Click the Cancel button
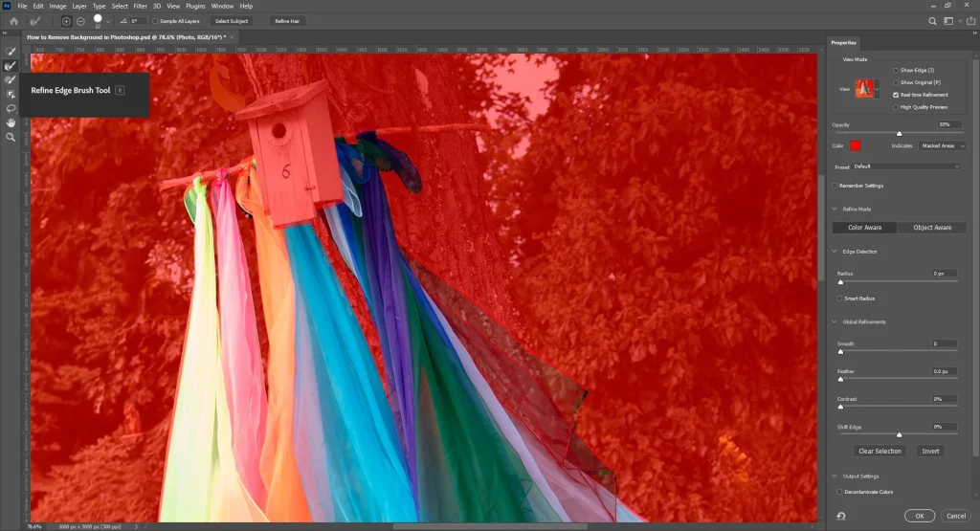Viewport: 980px width, 531px height. pos(956,516)
